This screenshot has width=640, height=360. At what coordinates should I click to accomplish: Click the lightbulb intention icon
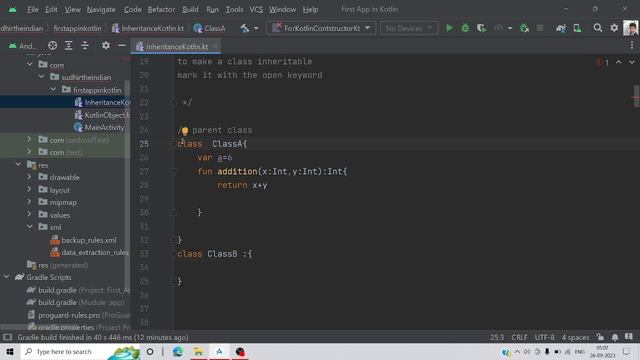[185, 131]
